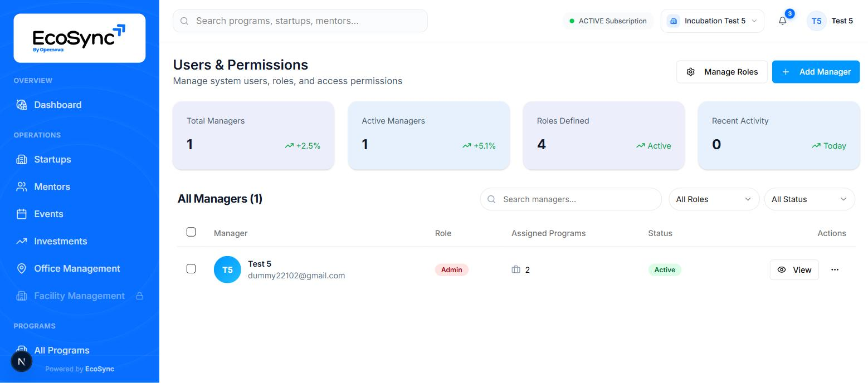Image resolution: width=868 pixels, height=383 pixels.
Task: Click the Test 5 username in header
Action: [842, 21]
